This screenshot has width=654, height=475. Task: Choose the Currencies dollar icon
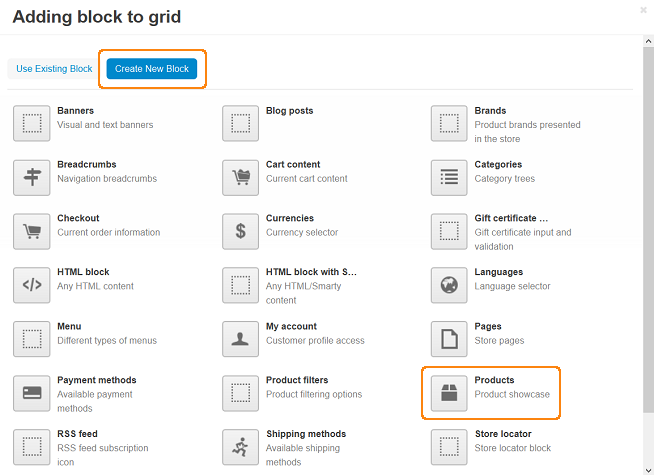tap(240, 231)
